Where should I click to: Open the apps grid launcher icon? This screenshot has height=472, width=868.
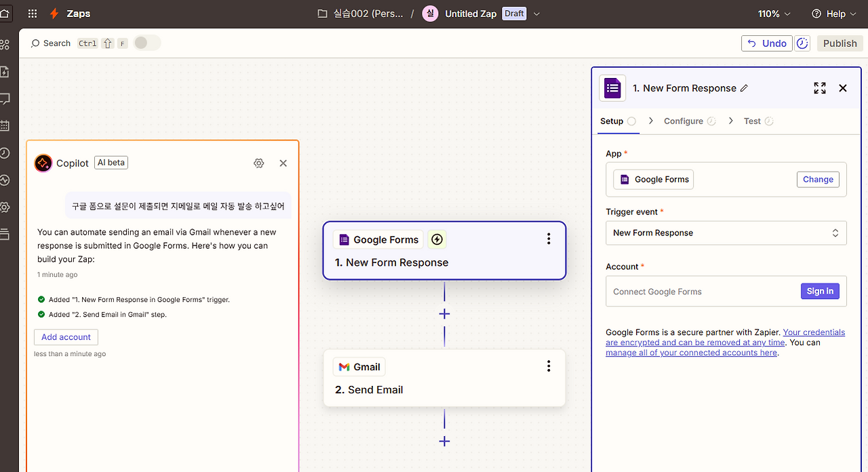[x=33, y=14]
